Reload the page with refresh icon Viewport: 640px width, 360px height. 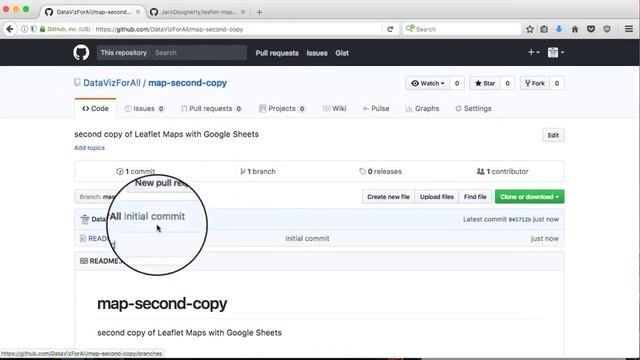[x=390, y=29]
